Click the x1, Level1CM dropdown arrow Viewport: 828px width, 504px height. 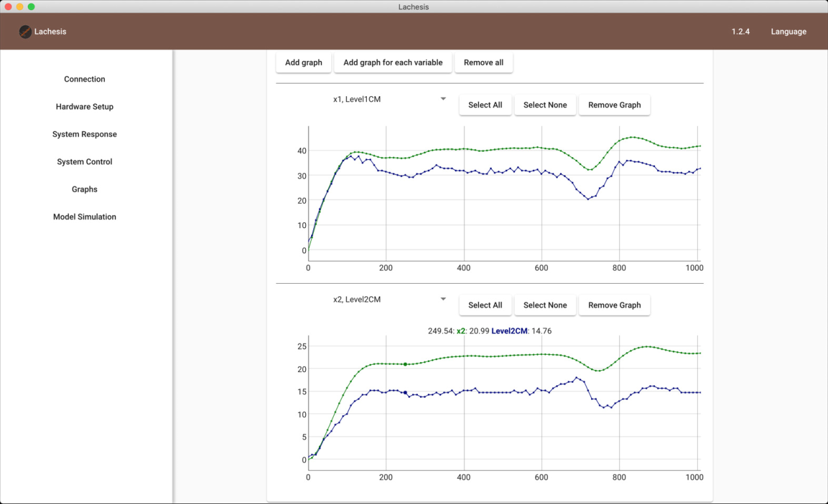pos(443,99)
